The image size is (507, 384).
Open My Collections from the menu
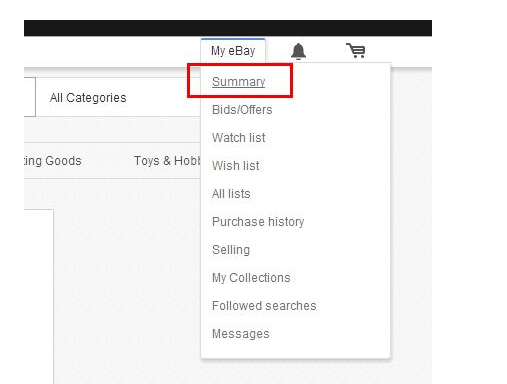coord(251,278)
